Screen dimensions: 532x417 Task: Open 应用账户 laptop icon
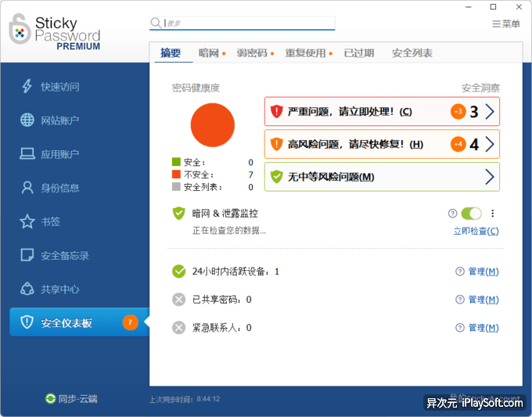click(27, 153)
